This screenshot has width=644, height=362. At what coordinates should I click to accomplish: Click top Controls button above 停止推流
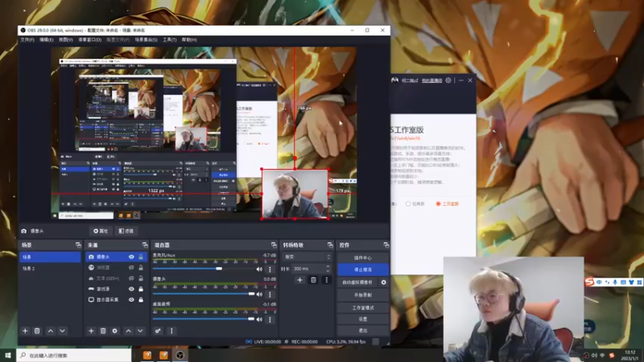coord(363,257)
